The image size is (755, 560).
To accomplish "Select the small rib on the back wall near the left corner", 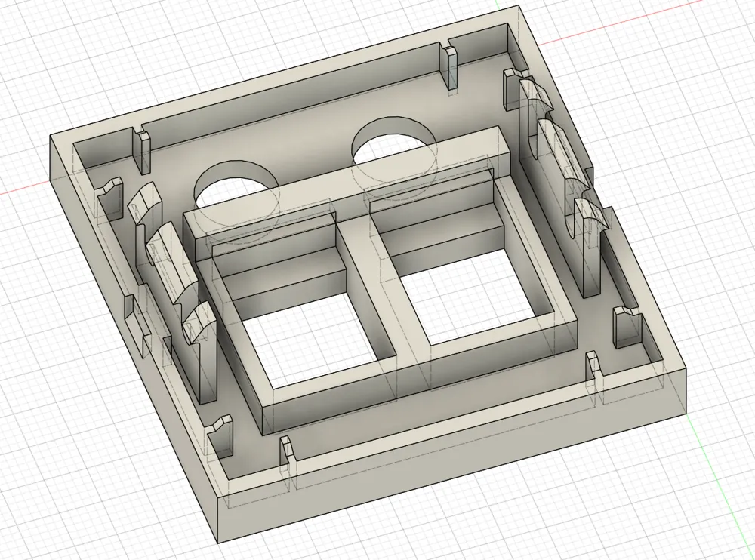I will (x=142, y=151).
